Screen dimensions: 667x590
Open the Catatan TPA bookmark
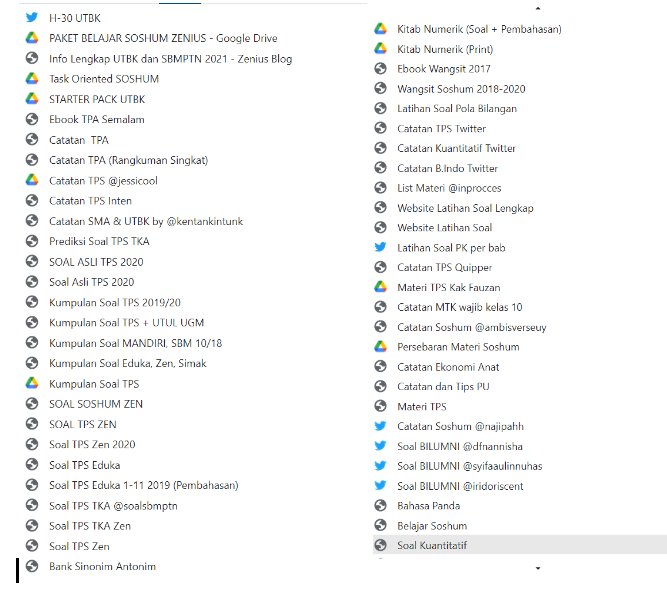(x=79, y=140)
